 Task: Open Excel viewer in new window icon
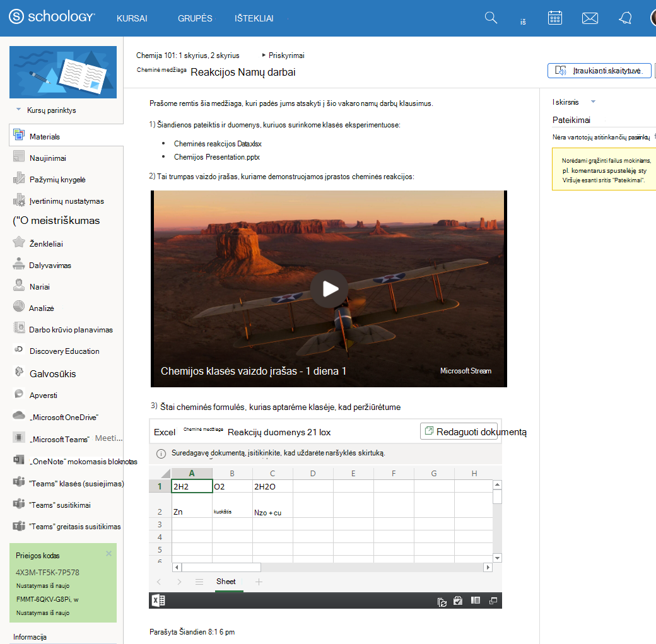[x=493, y=601]
